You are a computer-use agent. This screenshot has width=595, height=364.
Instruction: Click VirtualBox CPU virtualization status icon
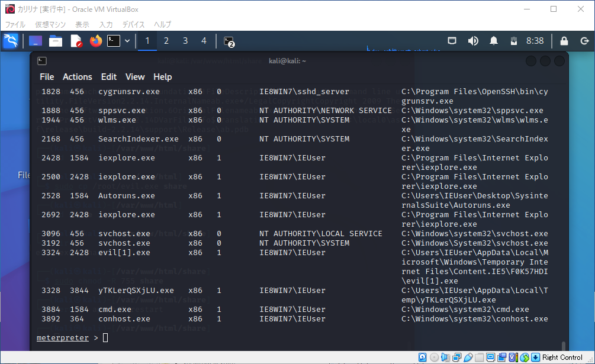click(513, 357)
